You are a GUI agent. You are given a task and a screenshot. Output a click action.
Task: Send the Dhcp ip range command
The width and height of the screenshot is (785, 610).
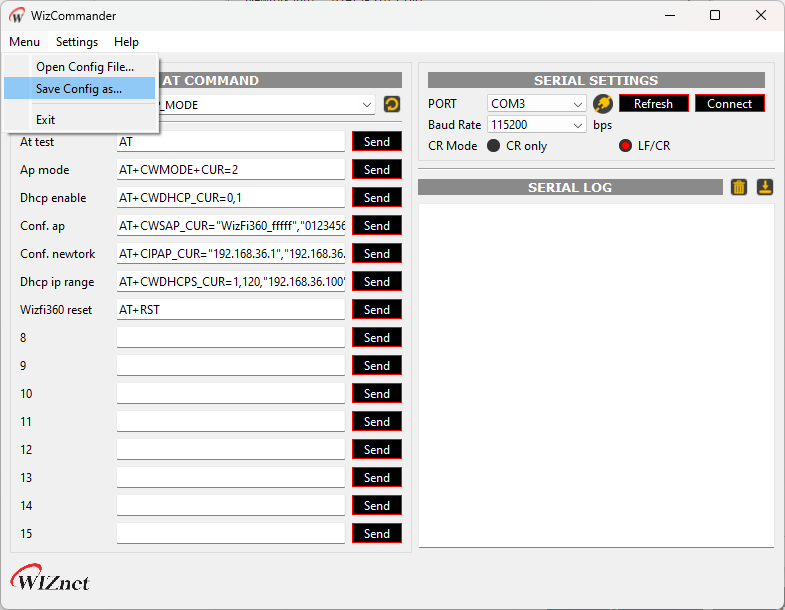point(376,282)
